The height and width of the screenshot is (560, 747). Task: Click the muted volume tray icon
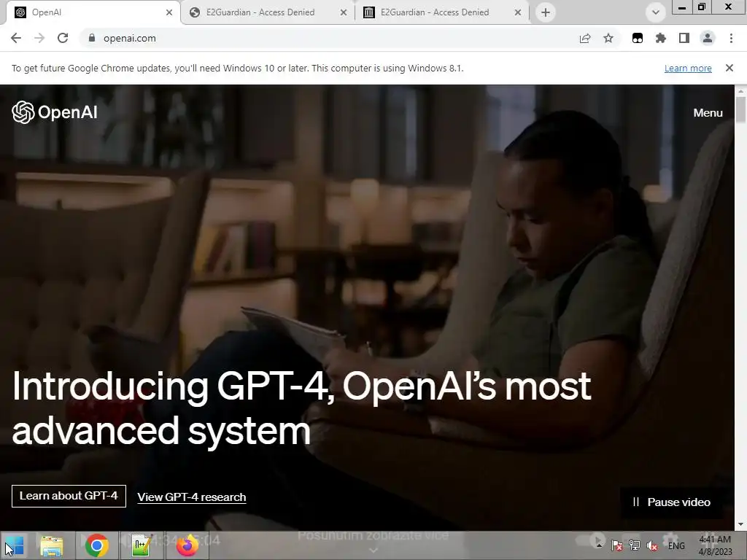point(651,545)
